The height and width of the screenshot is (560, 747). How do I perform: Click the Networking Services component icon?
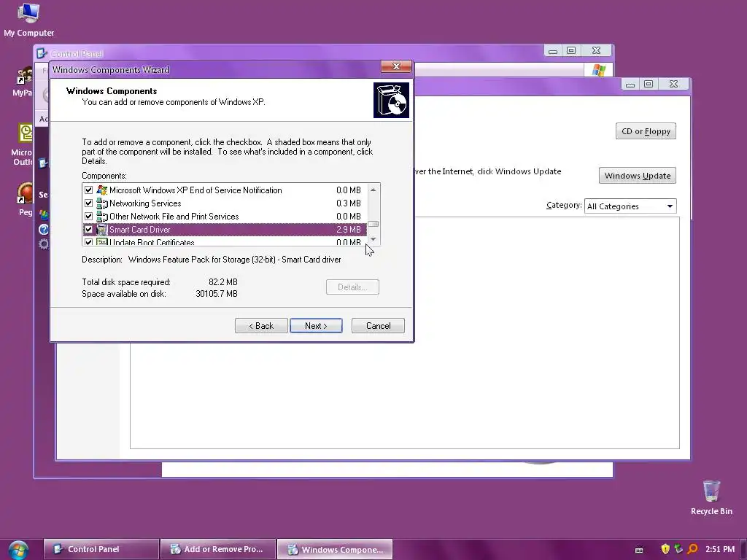pos(102,203)
